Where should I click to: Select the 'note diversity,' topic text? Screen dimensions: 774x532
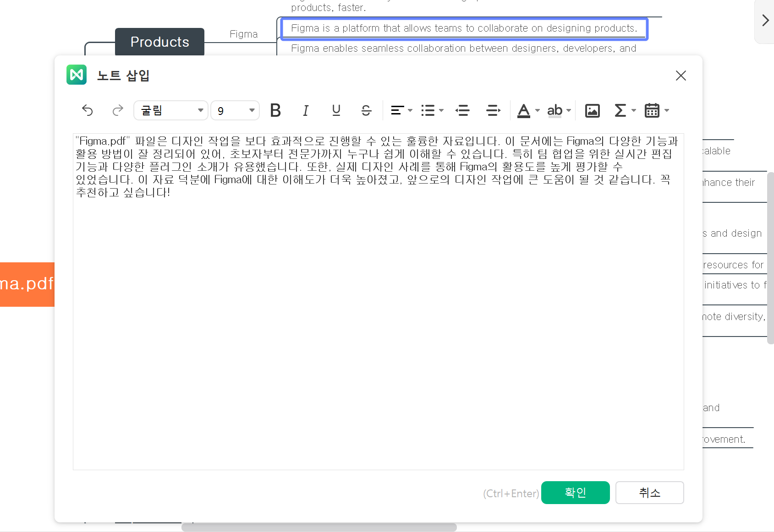(734, 317)
